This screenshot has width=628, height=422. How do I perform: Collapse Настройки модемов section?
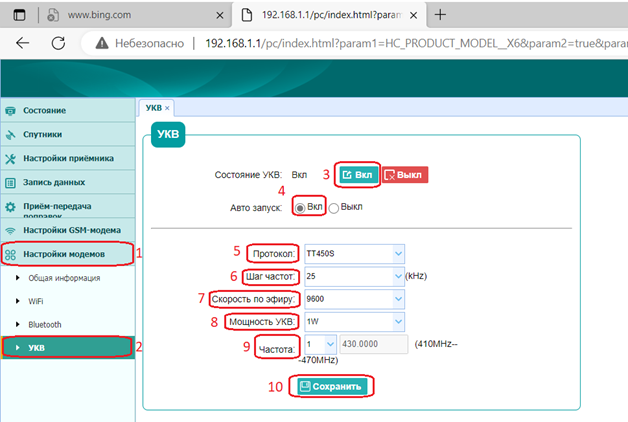[x=68, y=254]
